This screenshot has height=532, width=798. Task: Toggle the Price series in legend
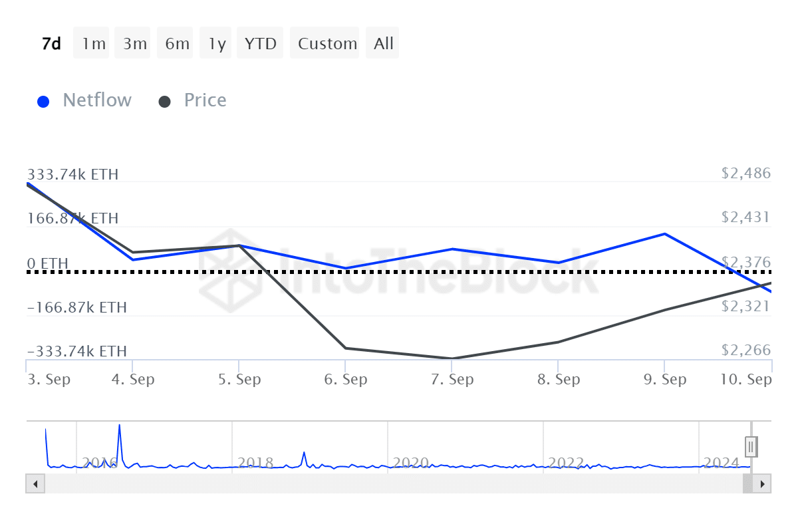point(205,100)
